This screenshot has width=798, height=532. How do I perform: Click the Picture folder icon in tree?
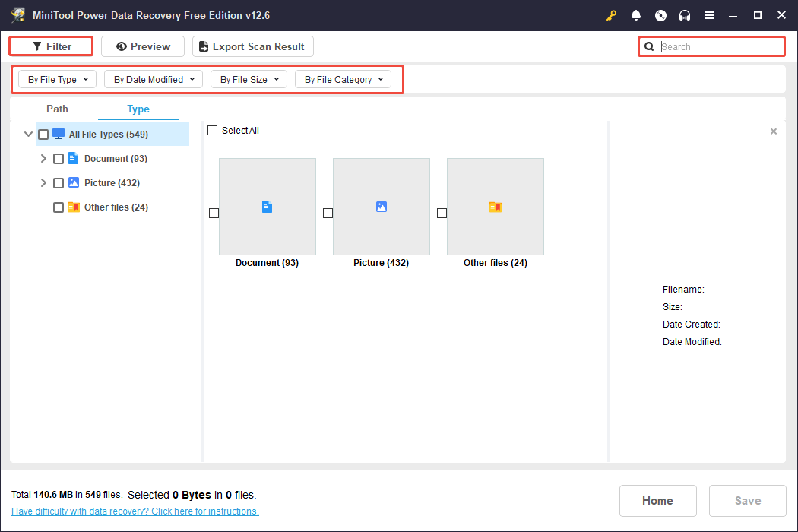(74, 182)
